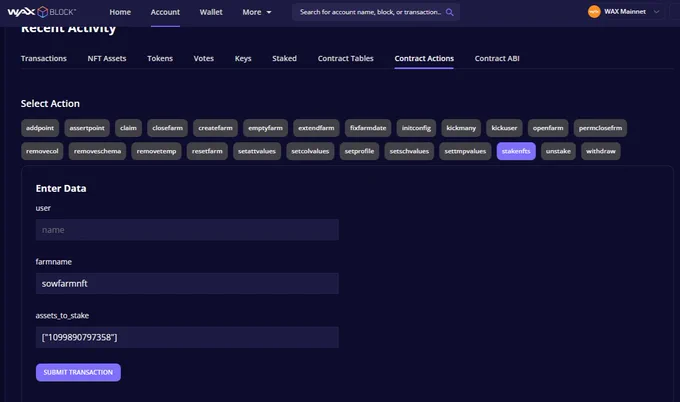Viewport: 680px width, 402px height.
Task: Open the Wallet menu item
Action: (211, 12)
